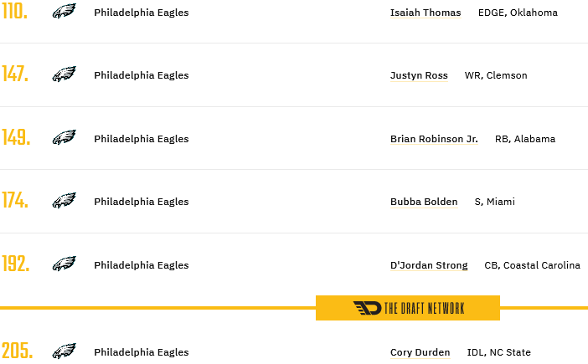Click the Eagles logo beside pick 149
This screenshot has height=364, width=588.
coord(64,138)
